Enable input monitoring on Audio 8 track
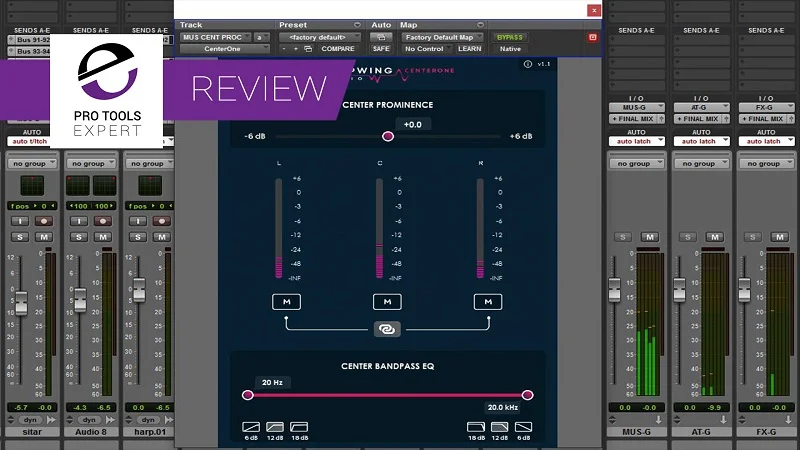Screen dimensions: 800x450 click(79, 221)
